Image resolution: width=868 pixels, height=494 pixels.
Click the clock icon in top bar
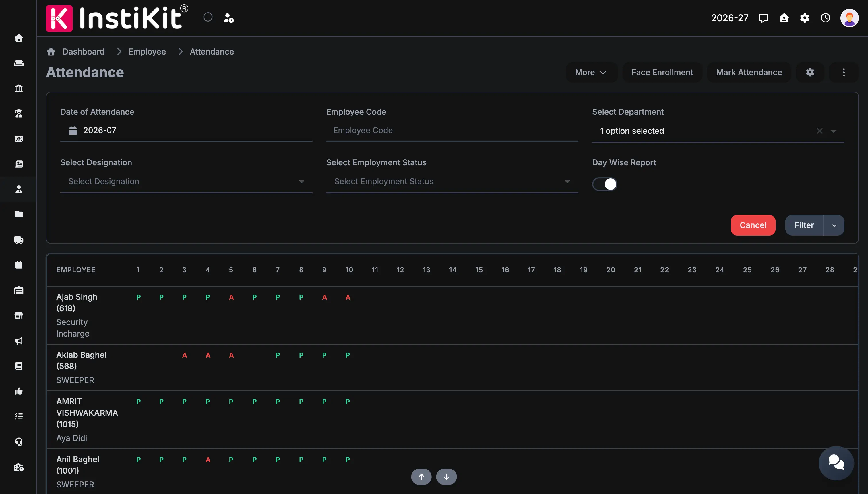825,18
